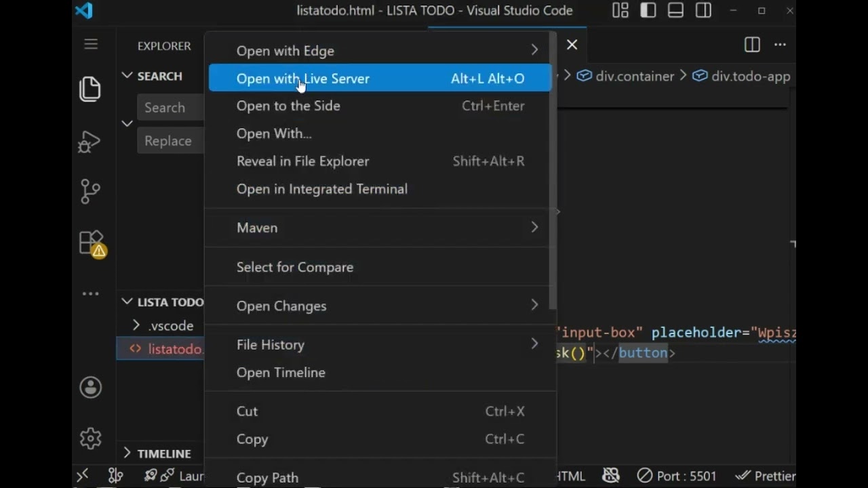Click the rocket icon in status bar
This screenshot has height=488, width=868.
[x=151, y=476]
